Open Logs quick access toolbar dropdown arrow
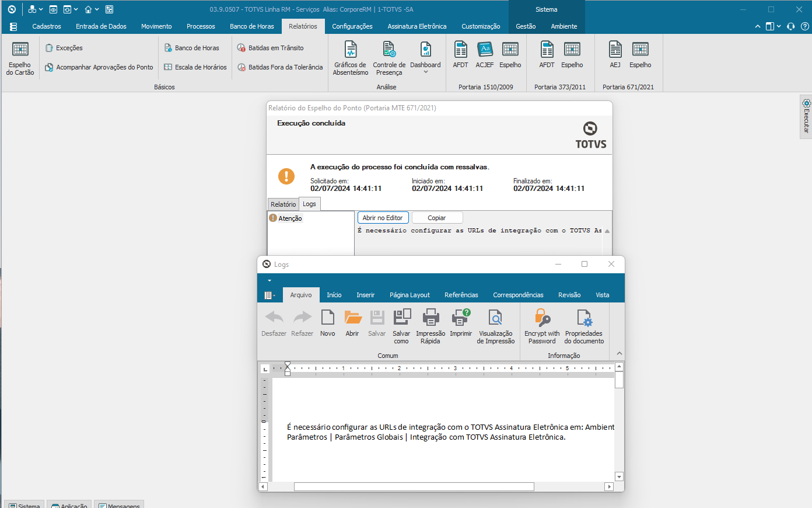The height and width of the screenshot is (508, 812). (269, 281)
